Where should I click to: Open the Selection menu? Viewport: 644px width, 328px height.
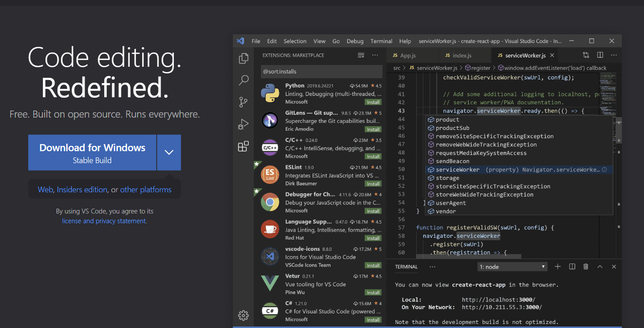pyautogui.click(x=295, y=41)
